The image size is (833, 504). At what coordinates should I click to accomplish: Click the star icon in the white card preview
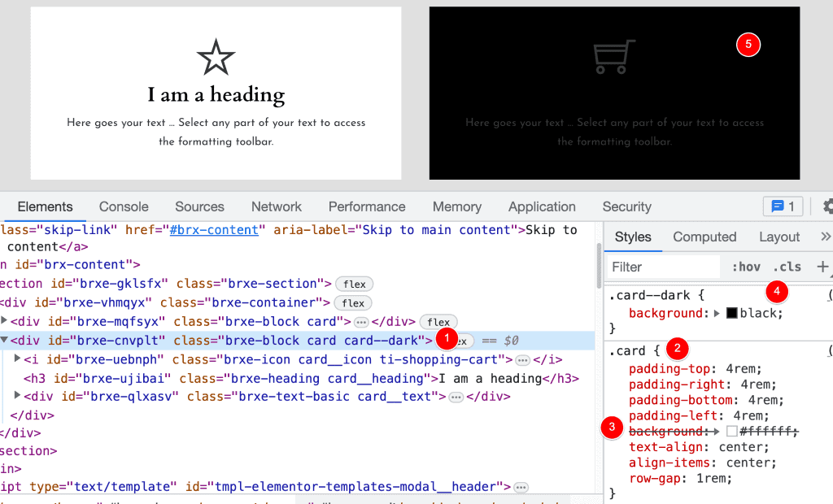coord(216,55)
